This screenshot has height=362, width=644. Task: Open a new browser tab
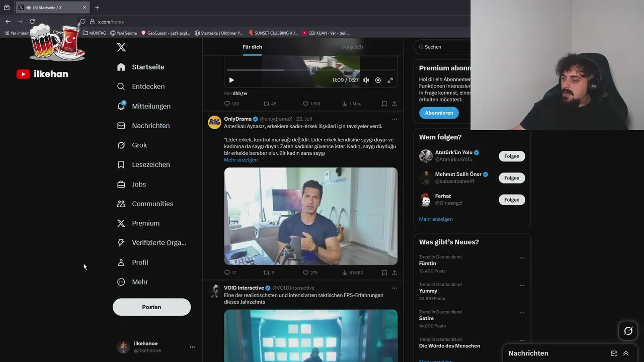tap(97, 8)
